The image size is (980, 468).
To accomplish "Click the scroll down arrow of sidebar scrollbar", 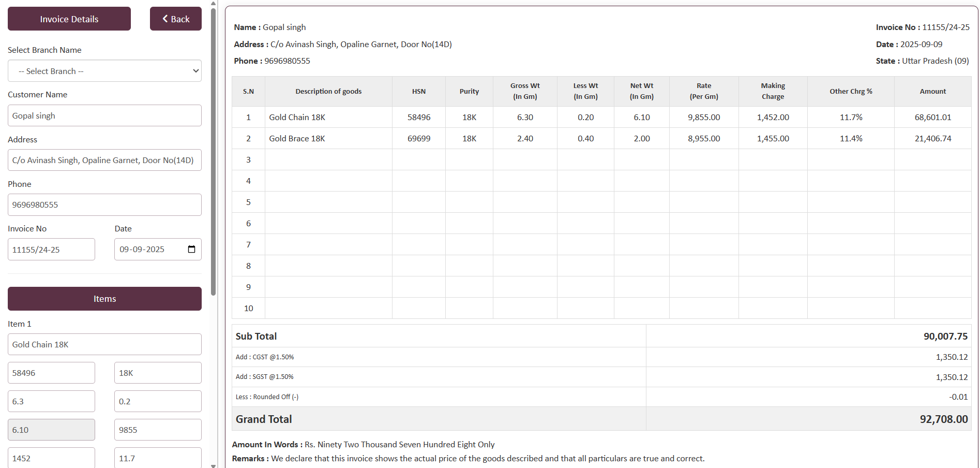I will 213,465.
